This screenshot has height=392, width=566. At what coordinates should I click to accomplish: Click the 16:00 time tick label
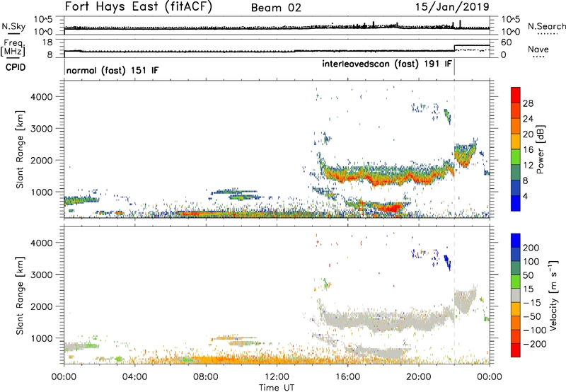click(347, 377)
